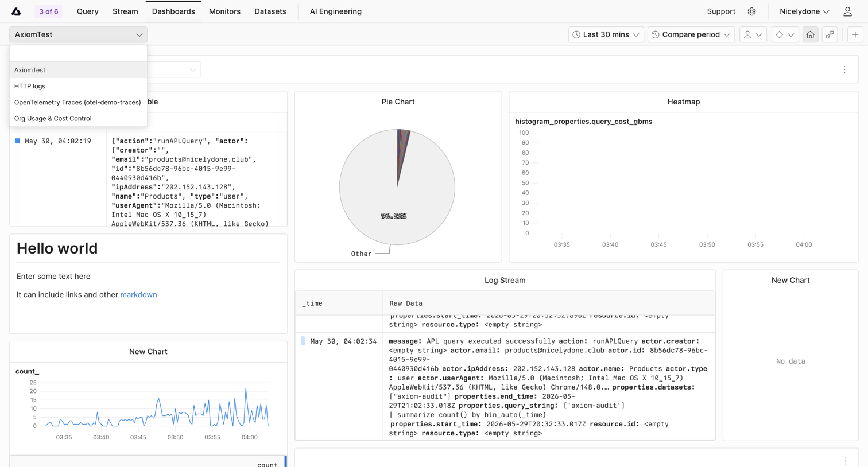The height and width of the screenshot is (467, 868).
Task: Click 'Enter some text here' paragraph
Action: [53, 276]
